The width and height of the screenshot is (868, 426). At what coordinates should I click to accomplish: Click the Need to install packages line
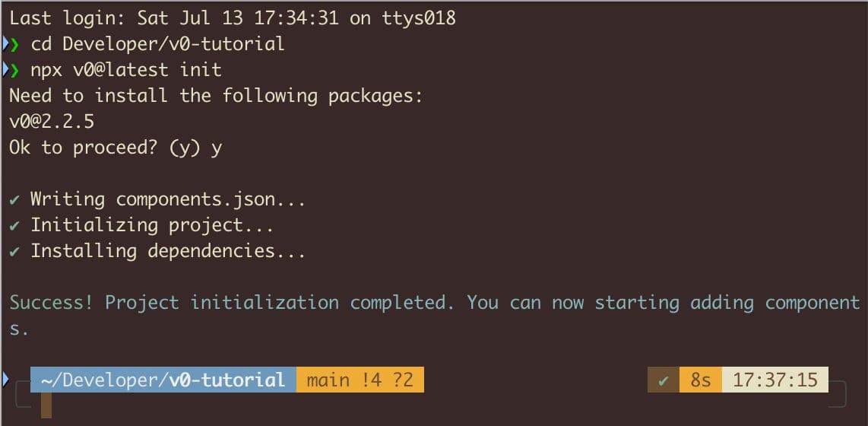click(x=215, y=96)
